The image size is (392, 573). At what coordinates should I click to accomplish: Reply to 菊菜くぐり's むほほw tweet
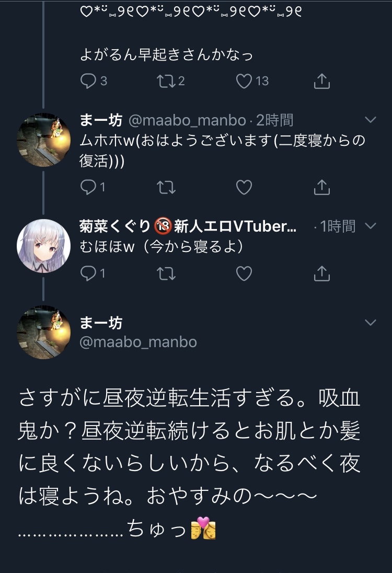[x=93, y=273]
